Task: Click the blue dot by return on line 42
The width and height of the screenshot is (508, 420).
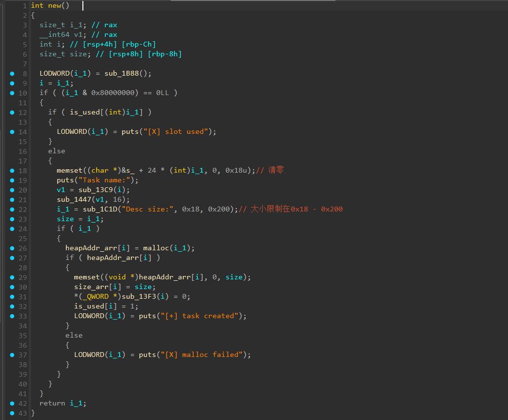Action: (12, 404)
